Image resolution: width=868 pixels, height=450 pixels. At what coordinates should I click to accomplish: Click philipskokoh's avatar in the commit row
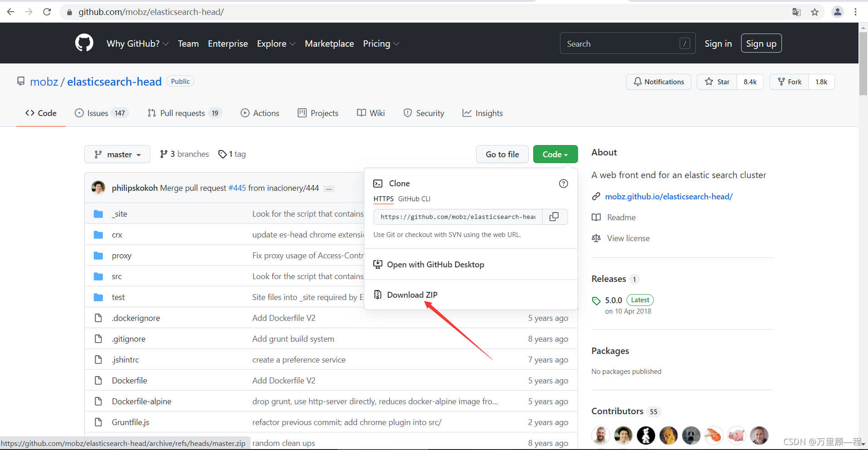click(98, 188)
